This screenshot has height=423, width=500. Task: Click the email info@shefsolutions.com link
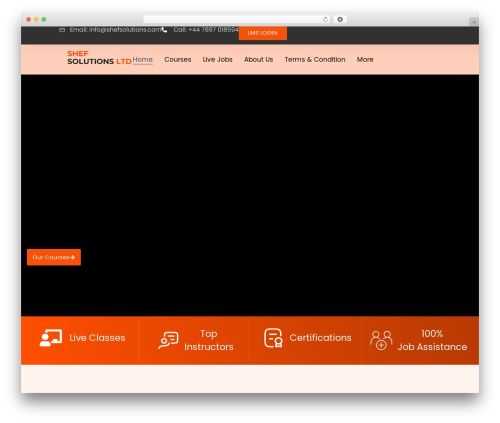[x=115, y=30]
